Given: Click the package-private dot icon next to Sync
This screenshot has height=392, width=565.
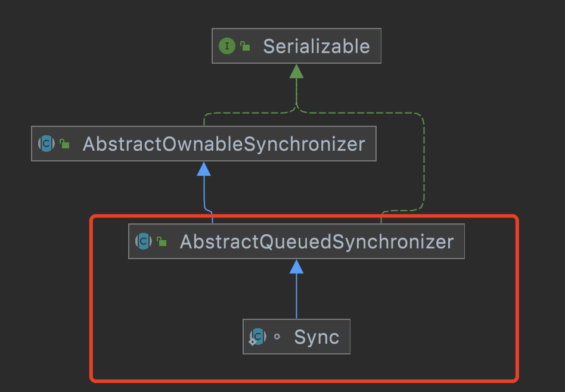Looking at the screenshot, I should (x=277, y=337).
